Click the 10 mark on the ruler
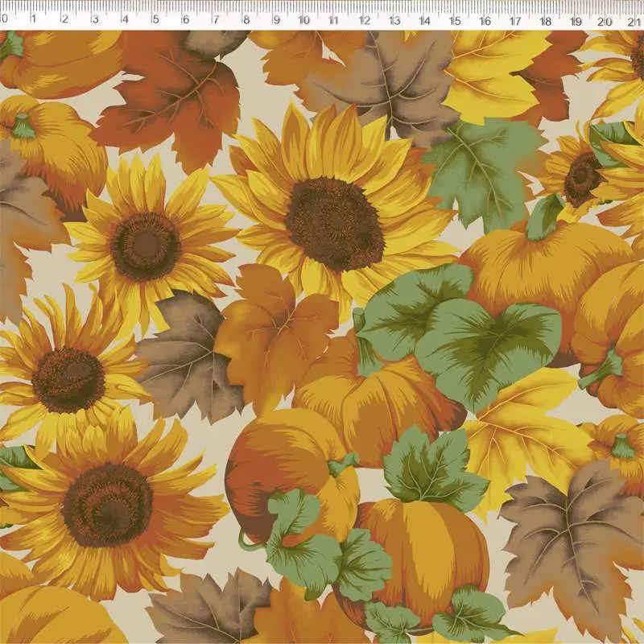The image size is (644, 644). [304, 19]
